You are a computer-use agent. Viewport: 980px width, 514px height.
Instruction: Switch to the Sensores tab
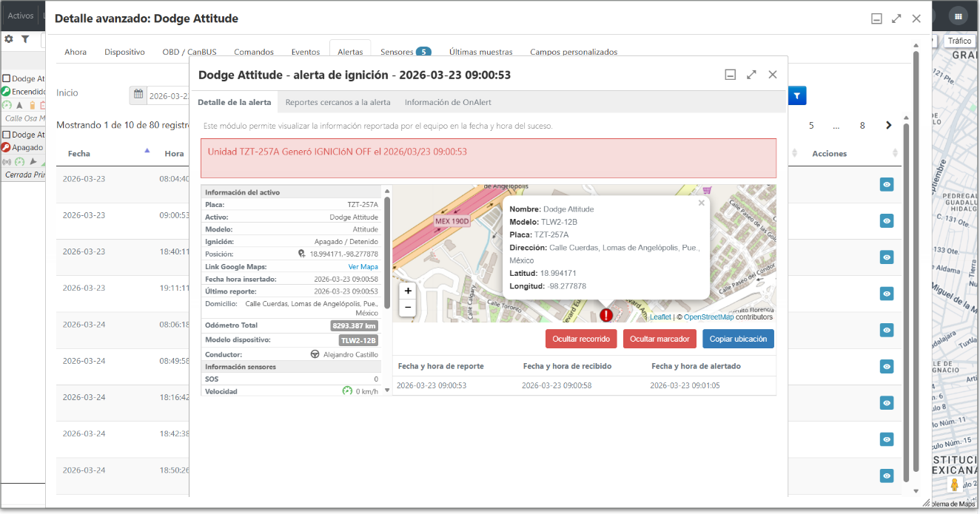coord(406,52)
